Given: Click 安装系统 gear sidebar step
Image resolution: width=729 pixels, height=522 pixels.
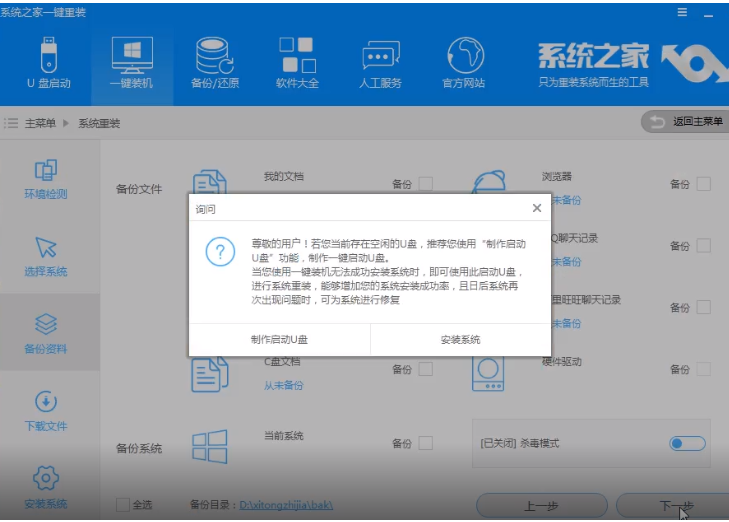Looking at the screenshot, I should coord(46,487).
